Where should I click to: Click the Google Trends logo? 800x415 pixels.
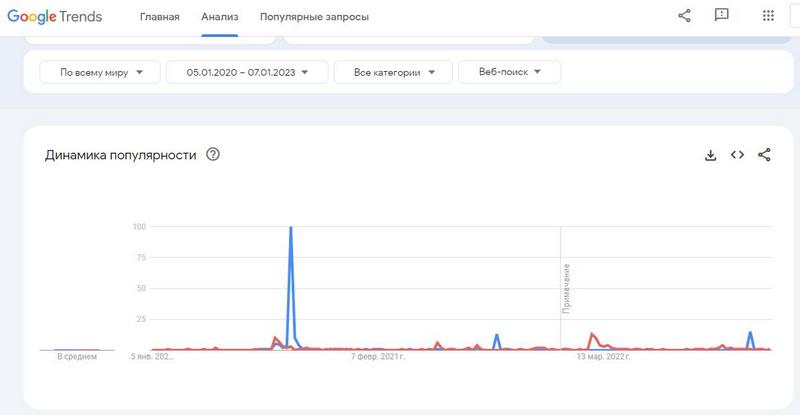pyautogui.click(x=63, y=16)
